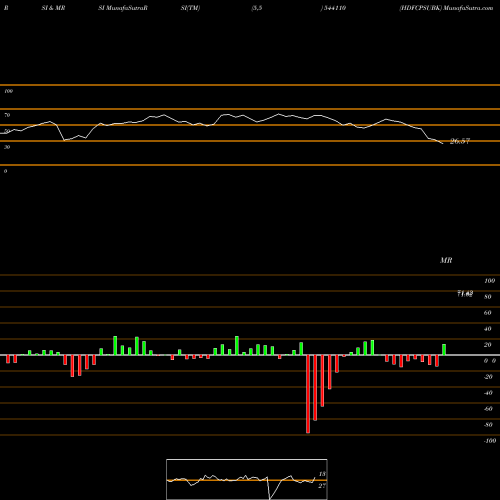The width and height of the screenshot is (500, 500).
Task: Click the 26.57 RSI value label
Action: pos(460,141)
